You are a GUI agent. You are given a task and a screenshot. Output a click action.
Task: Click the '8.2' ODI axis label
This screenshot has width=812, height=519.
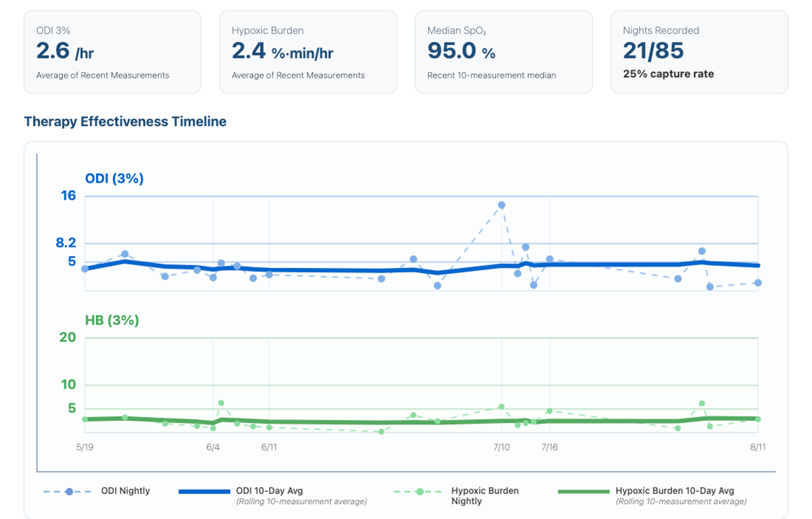tap(66, 243)
